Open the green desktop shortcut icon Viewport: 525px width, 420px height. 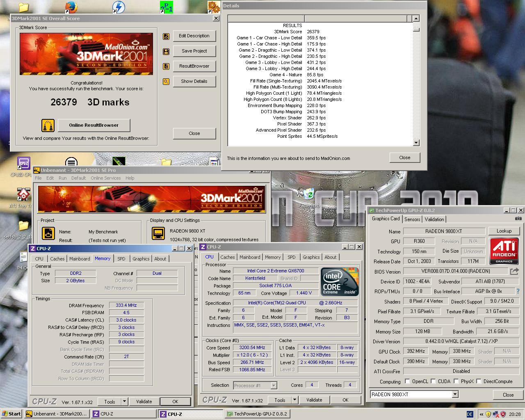(x=167, y=7)
